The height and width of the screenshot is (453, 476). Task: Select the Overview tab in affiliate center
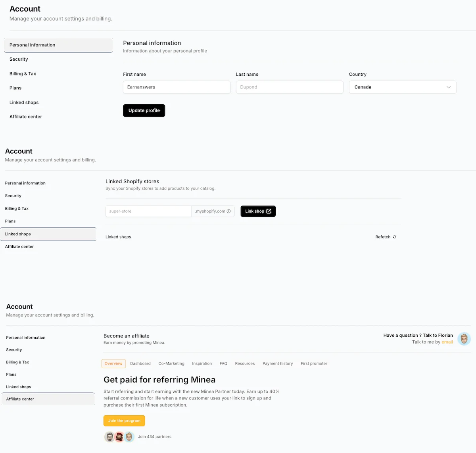113,363
